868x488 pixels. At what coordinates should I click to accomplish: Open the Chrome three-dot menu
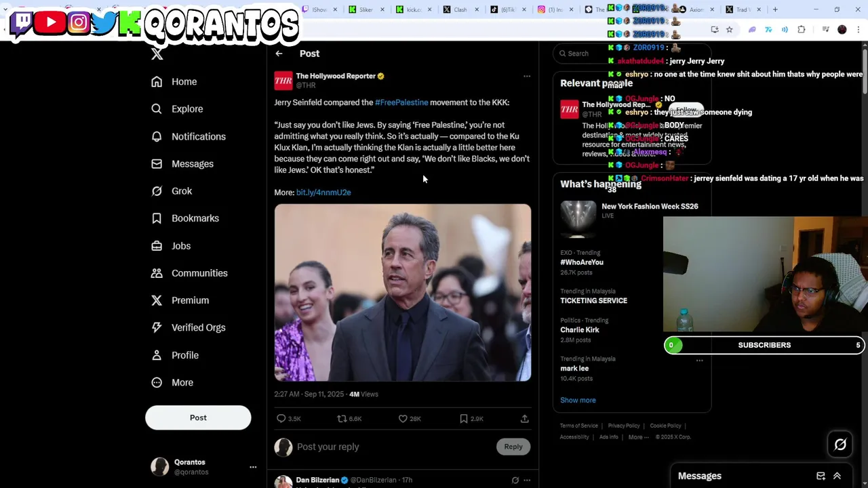tap(859, 30)
